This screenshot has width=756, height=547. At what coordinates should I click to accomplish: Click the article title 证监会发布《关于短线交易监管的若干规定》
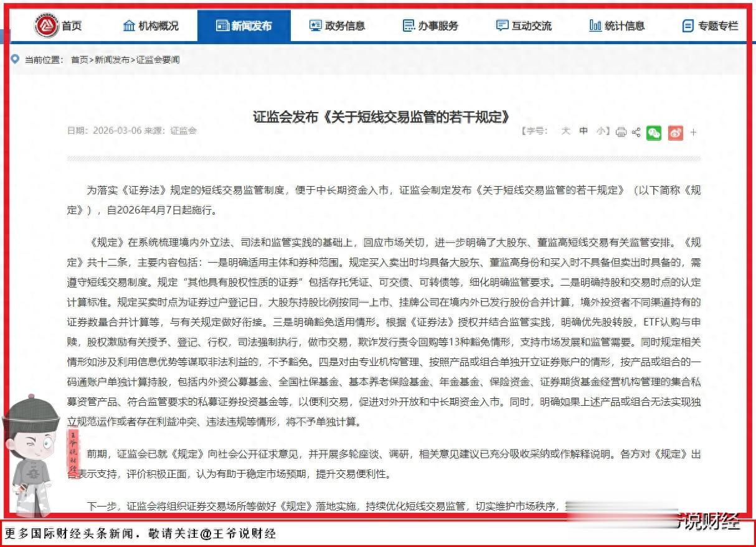click(x=382, y=116)
